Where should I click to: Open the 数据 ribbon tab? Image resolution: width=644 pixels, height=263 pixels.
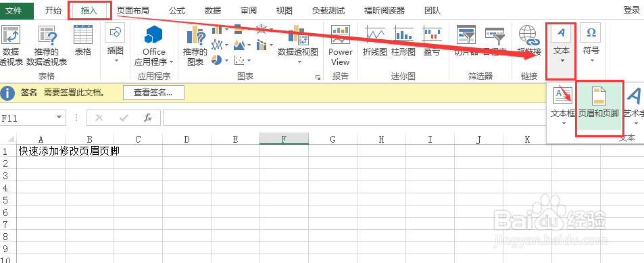(213, 11)
